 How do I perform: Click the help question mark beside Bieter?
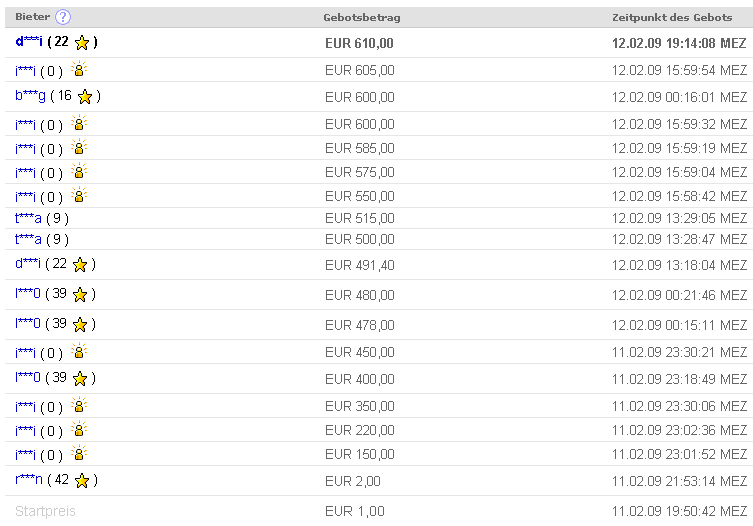(63, 17)
